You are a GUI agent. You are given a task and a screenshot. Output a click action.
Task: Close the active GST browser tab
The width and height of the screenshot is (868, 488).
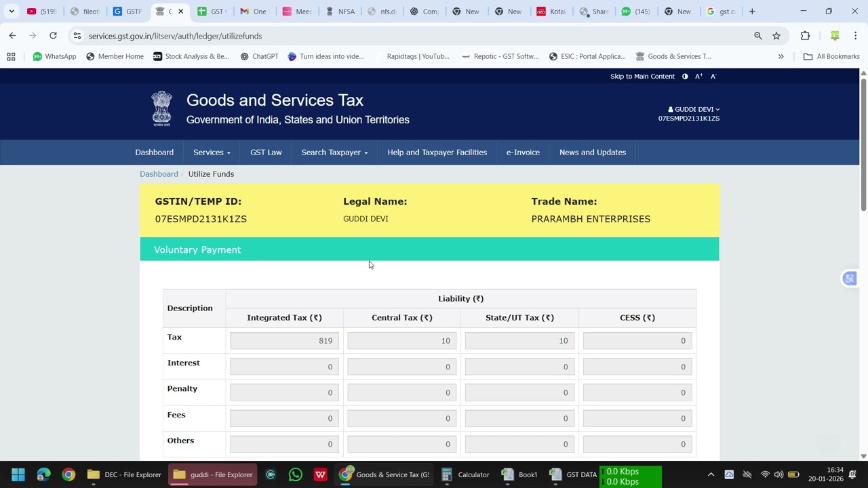180,12
